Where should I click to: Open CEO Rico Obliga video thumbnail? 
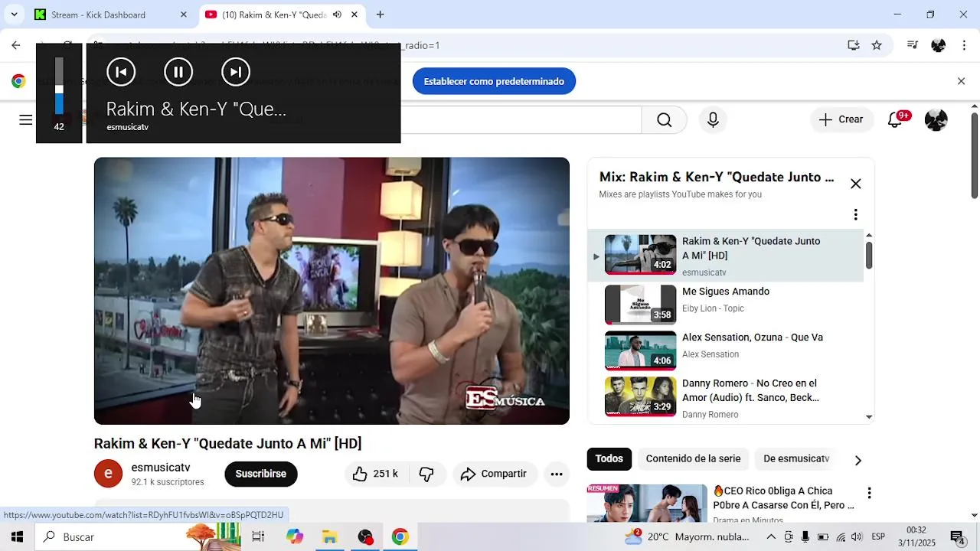click(x=647, y=504)
